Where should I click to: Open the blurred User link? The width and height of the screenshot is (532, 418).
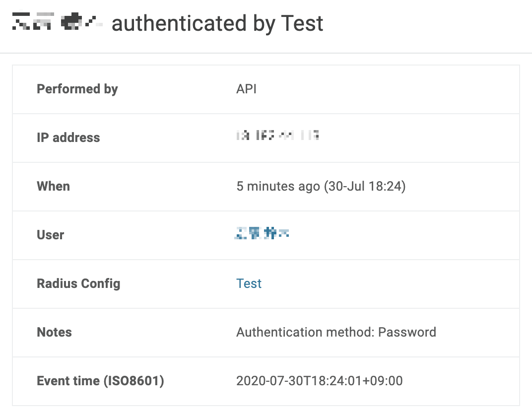click(262, 233)
